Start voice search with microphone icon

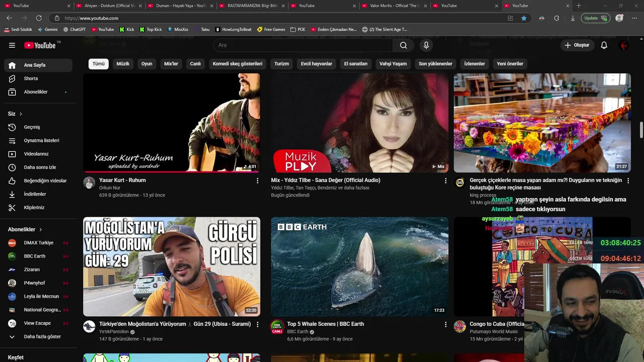[426, 45]
